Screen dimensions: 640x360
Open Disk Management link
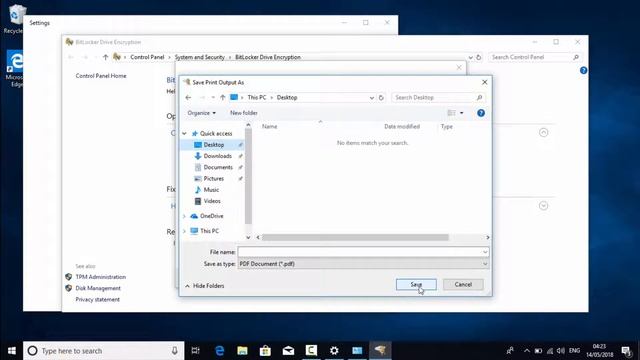click(x=98, y=288)
